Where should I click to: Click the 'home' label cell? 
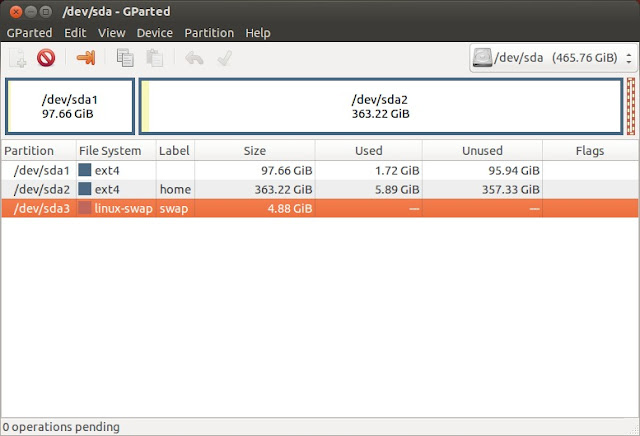click(175, 189)
